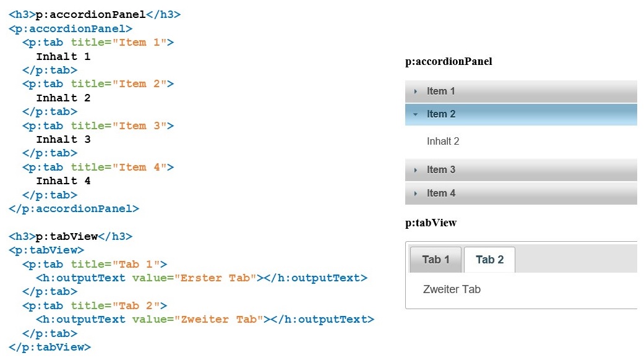644x358 pixels.
Task: Click the closing </p:tabView> tag in code
Action: 50,347
